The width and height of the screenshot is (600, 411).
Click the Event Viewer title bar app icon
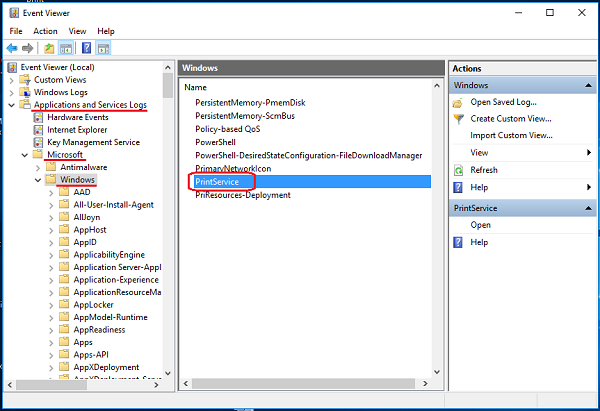(x=14, y=13)
